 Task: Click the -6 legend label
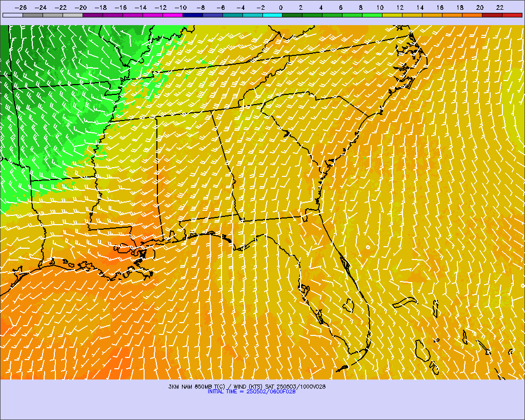tap(220, 8)
